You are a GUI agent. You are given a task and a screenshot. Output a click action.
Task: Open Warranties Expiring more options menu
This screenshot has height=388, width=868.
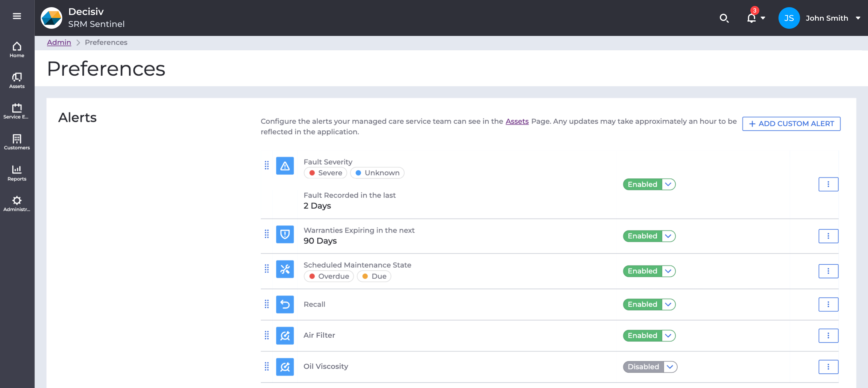coord(828,236)
